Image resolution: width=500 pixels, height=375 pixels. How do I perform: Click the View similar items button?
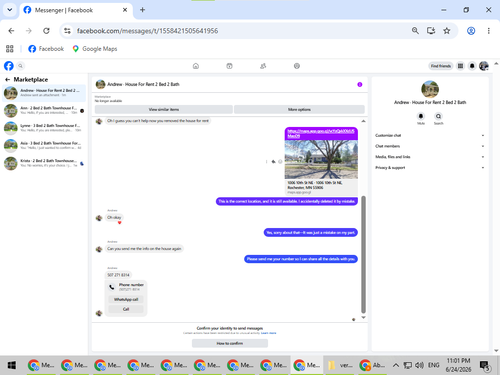pyautogui.click(x=164, y=109)
